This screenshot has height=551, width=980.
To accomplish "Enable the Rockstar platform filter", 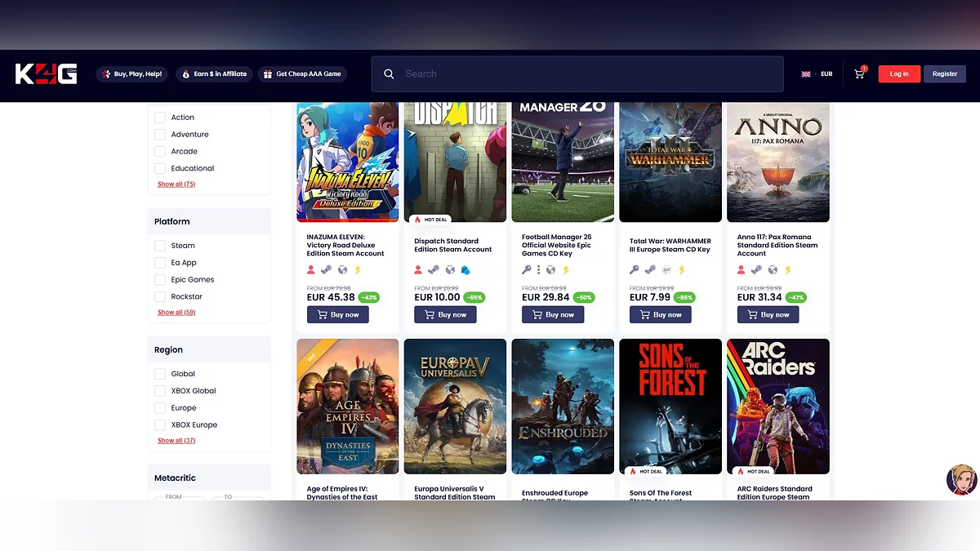I will (160, 297).
